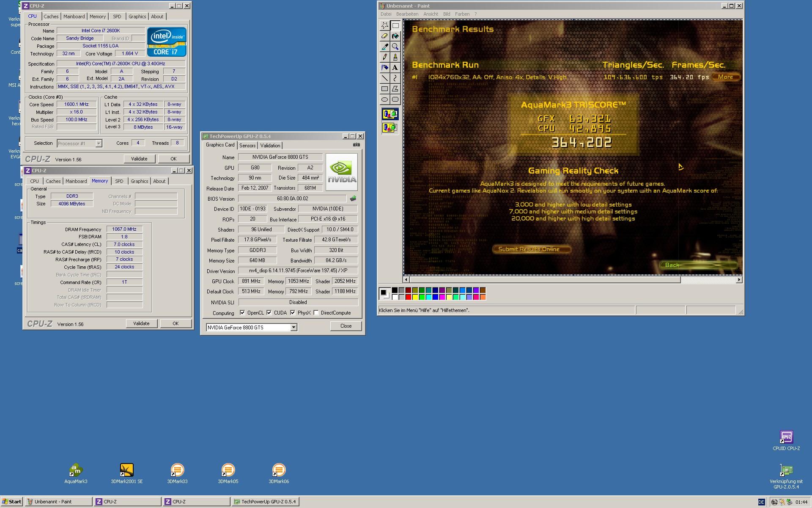Open Mainboard tab in top CPU-Z window
812x508 pixels.
[x=74, y=17]
